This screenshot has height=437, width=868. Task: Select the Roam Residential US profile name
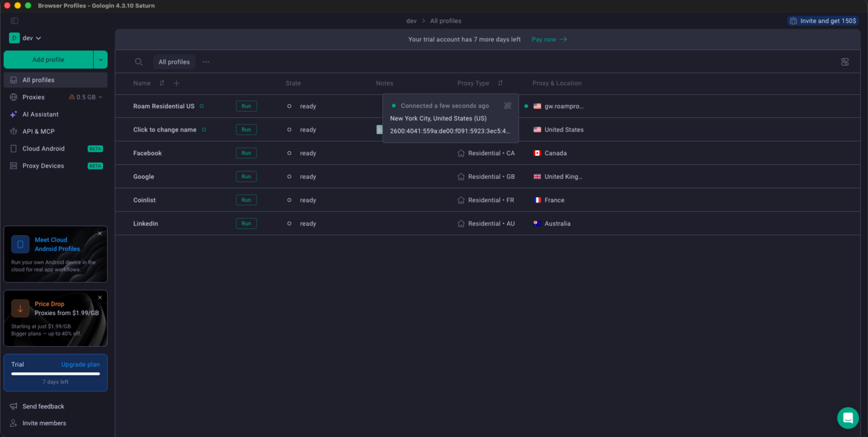pyautogui.click(x=163, y=106)
